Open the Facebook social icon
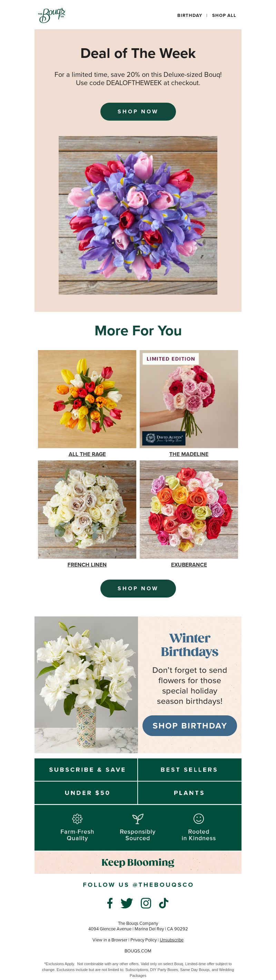The width and height of the screenshot is (276, 980). (x=110, y=903)
